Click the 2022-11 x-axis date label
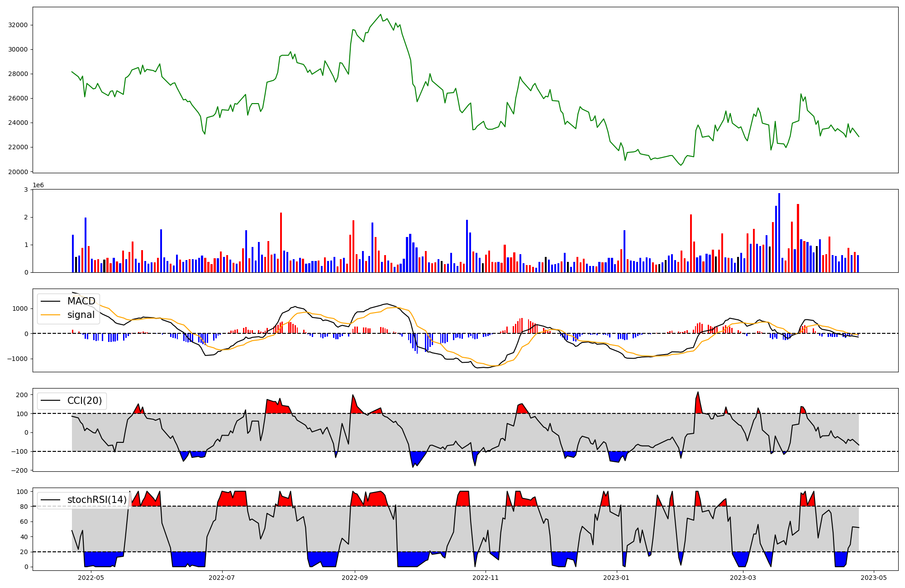This screenshot has width=905, height=588. tap(486, 577)
